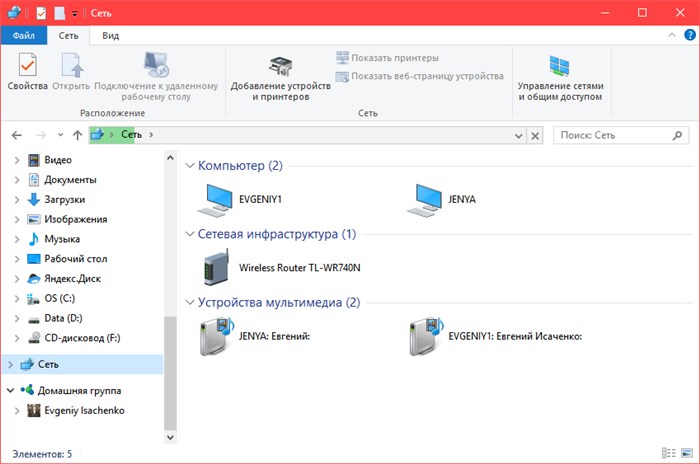This screenshot has height=464, width=700.
Task: Go back with the left arrow
Action: pyautogui.click(x=17, y=135)
